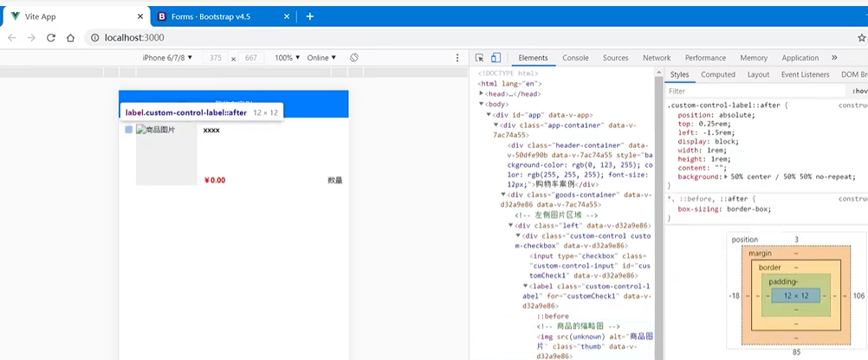Activate the inspect element picker icon
This screenshot has height=360, width=868.
[x=479, y=57]
